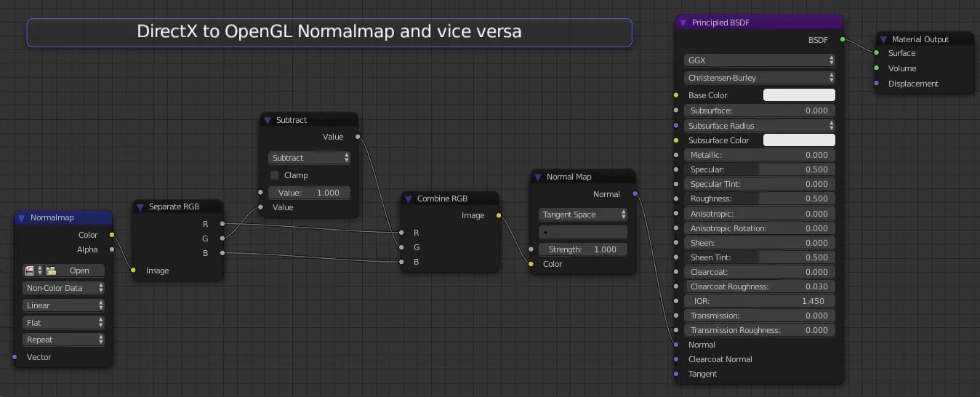Click the Normalmap Color output socket
This screenshot has height=397, width=980.
(112, 235)
